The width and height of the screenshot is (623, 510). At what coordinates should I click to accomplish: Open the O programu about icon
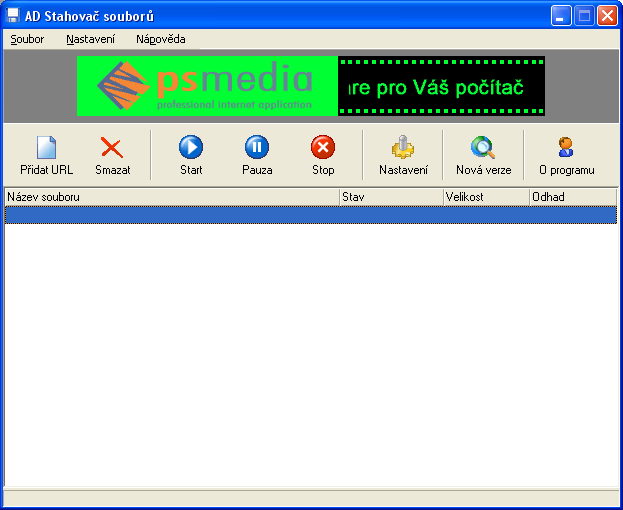pyautogui.click(x=566, y=147)
